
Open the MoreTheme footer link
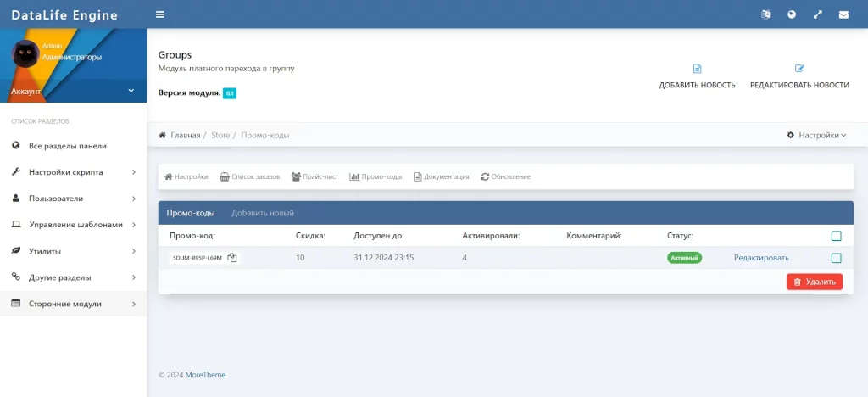pos(205,375)
